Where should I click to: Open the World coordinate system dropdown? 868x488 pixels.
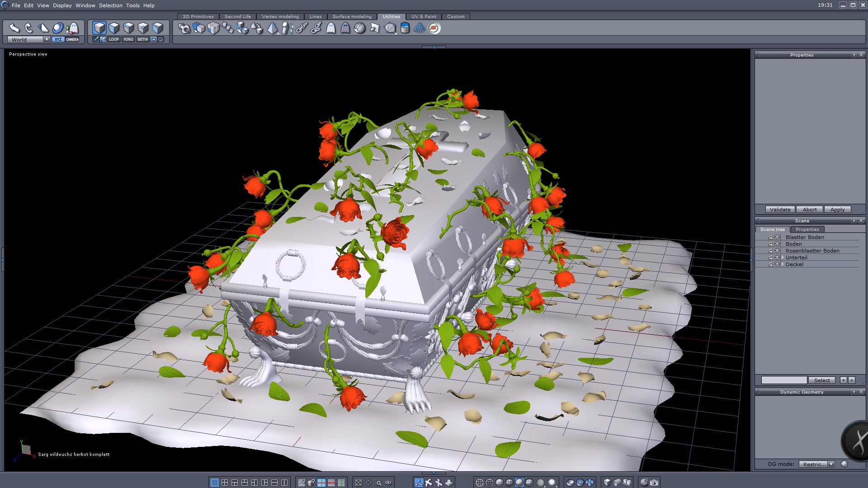coord(47,39)
